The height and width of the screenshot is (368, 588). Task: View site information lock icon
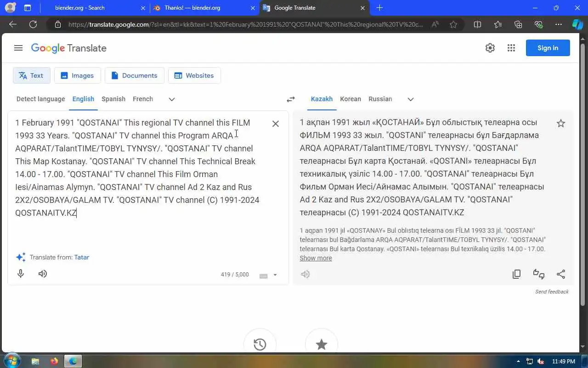pos(58,24)
